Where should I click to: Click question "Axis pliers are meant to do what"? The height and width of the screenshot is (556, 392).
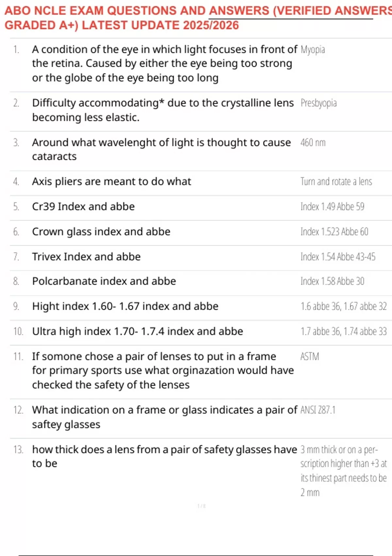coord(111,182)
